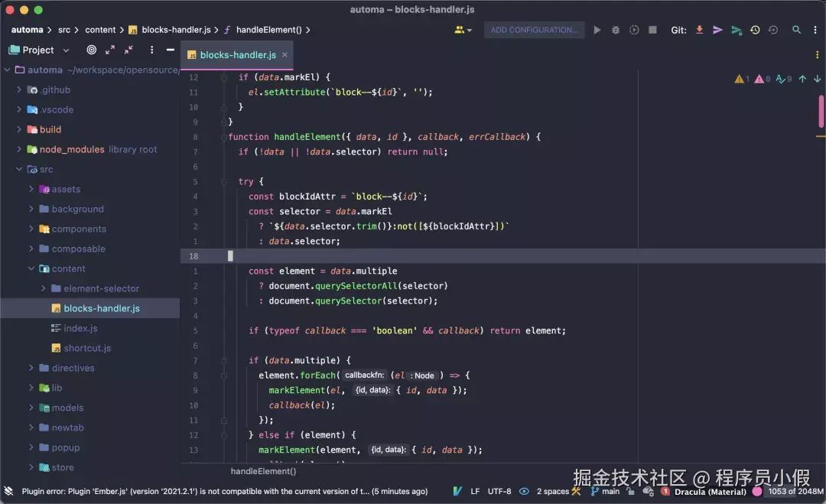Change LF line separator in status bar
Viewport: 826px width, 504px height.
pyautogui.click(x=475, y=491)
